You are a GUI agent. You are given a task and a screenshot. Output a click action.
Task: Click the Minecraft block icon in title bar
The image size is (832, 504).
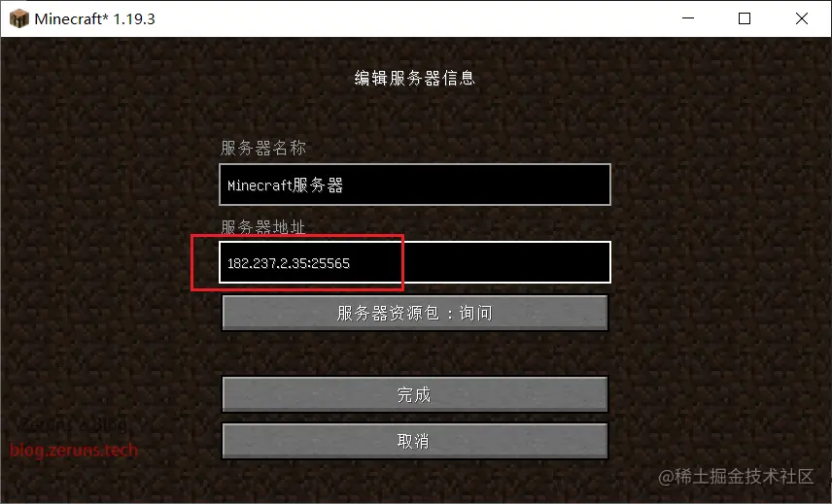point(18,19)
